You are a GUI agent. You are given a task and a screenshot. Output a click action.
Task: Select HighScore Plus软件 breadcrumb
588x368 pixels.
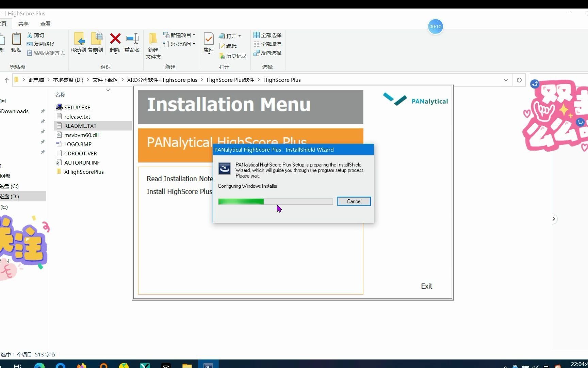(x=230, y=80)
